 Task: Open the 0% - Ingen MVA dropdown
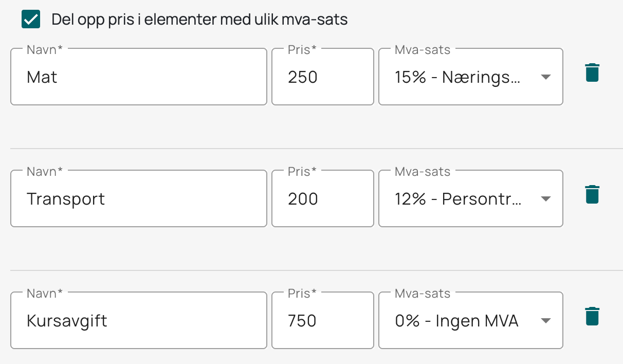[x=471, y=320]
